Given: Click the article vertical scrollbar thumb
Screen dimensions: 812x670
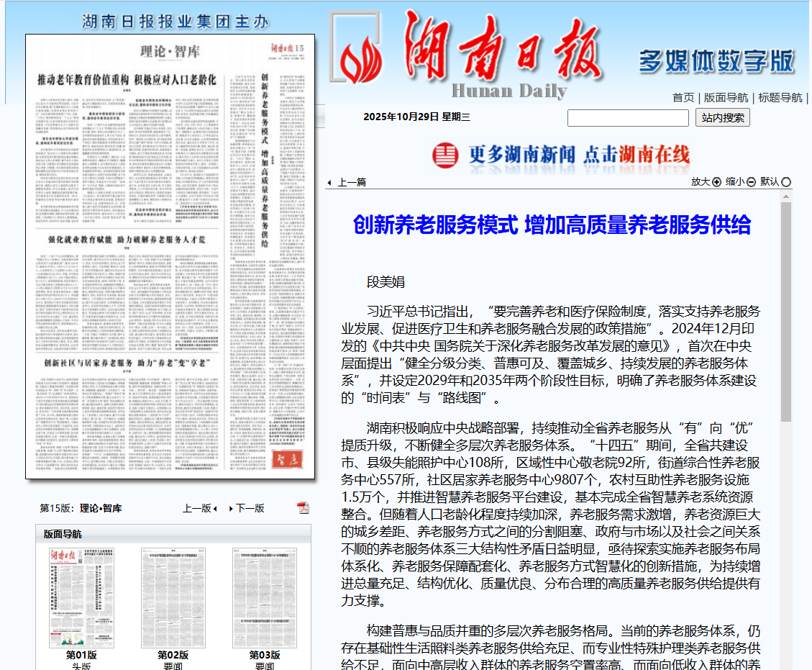Looking at the screenshot, I should click(x=785, y=309).
